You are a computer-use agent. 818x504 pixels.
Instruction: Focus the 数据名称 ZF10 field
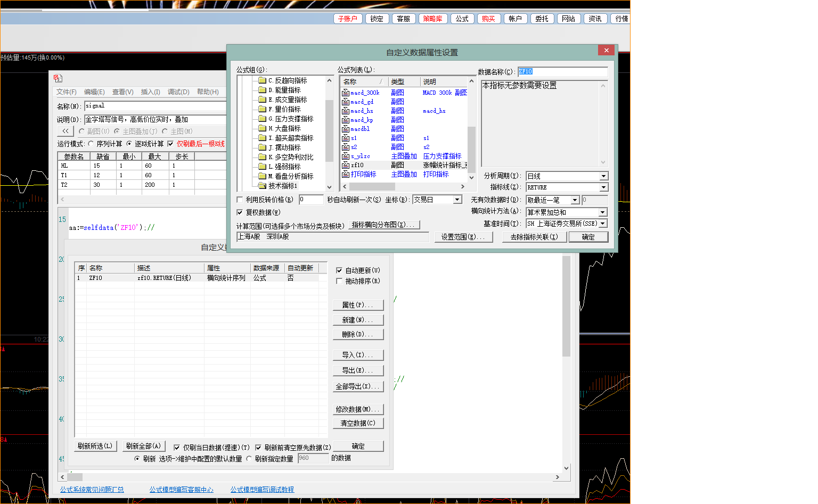[562, 71]
